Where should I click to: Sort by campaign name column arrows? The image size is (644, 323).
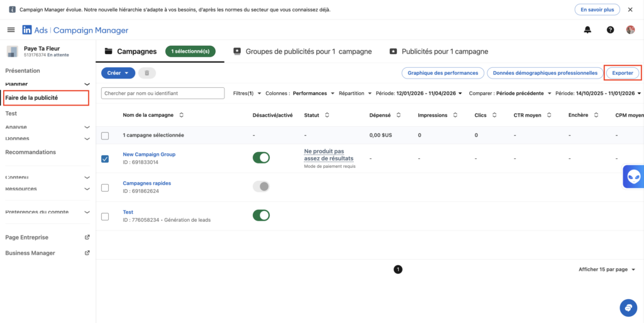point(182,116)
